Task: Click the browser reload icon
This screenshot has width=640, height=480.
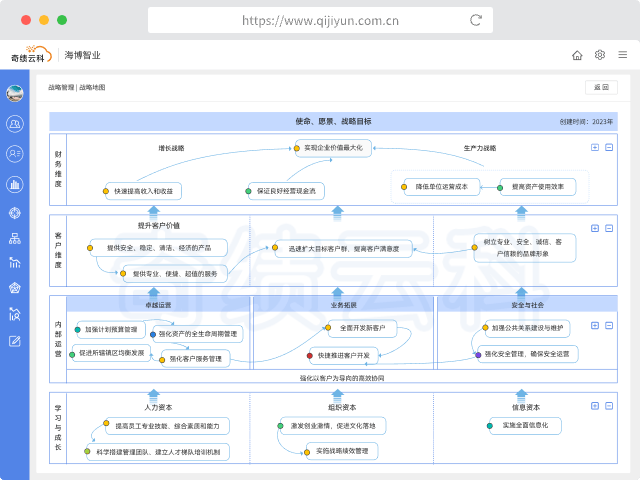Action: (x=476, y=19)
